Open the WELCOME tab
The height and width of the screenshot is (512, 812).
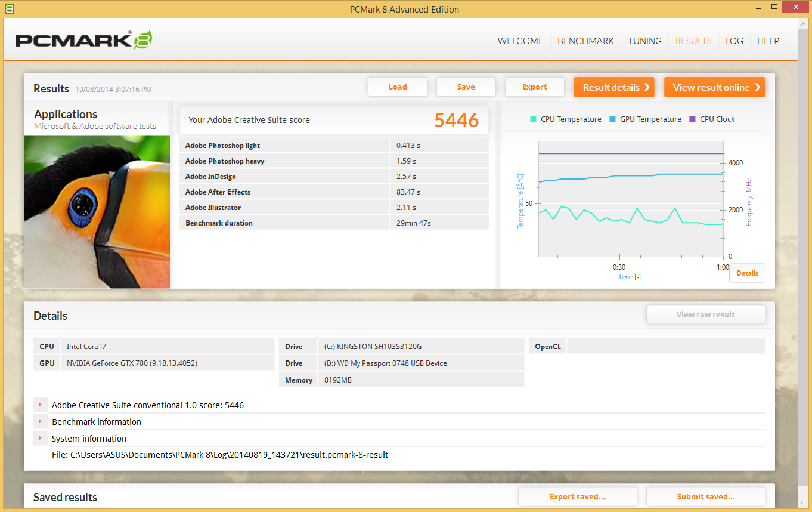[x=520, y=41]
